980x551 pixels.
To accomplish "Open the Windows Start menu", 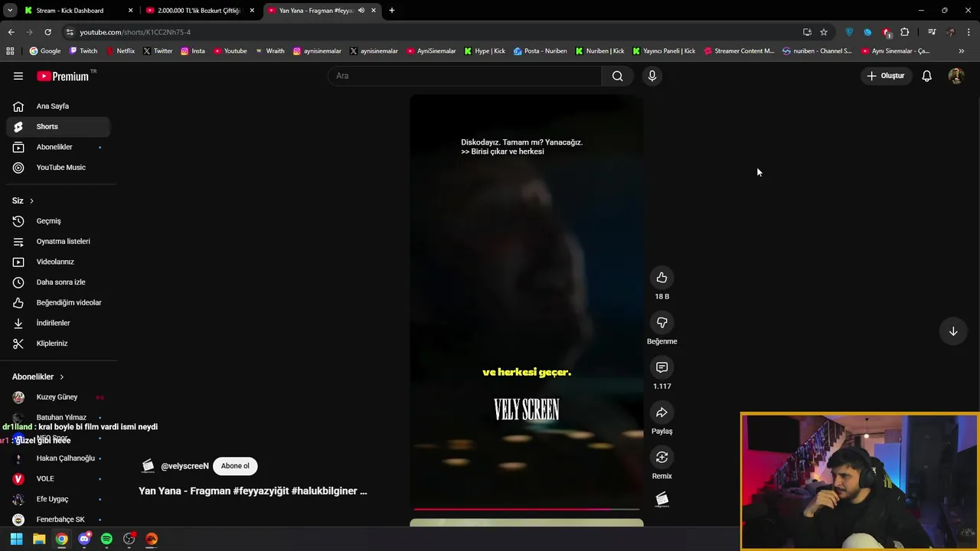I will (16, 539).
